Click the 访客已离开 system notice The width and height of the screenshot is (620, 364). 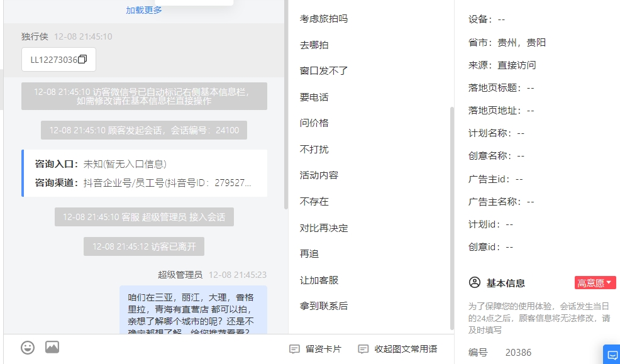point(144,246)
